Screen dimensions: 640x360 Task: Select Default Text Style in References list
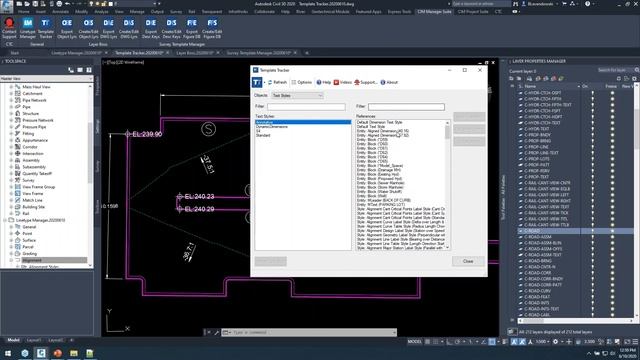point(371,127)
